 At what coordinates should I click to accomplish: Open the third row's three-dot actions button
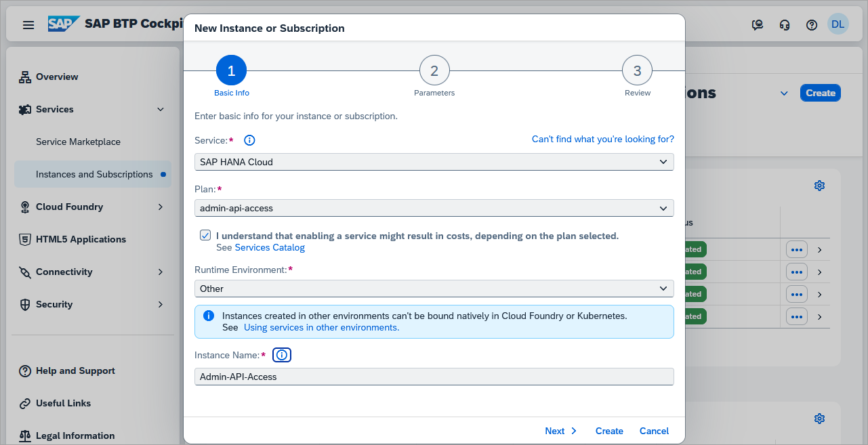(797, 295)
